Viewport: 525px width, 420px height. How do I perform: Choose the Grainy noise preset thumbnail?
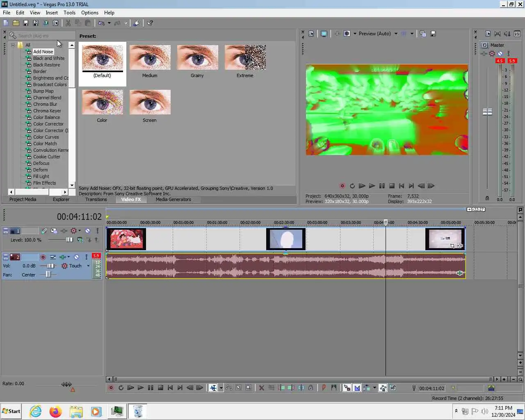(x=198, y=57)
